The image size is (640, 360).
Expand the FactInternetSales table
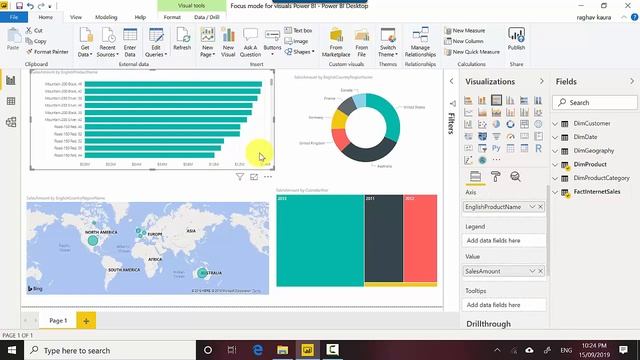pos(555,192)
